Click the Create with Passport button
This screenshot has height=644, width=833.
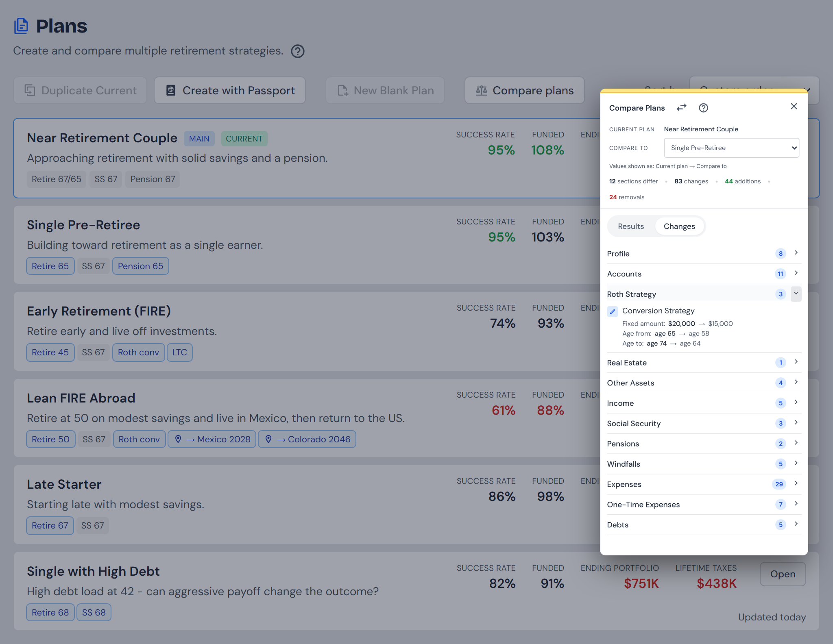[230, 90]
